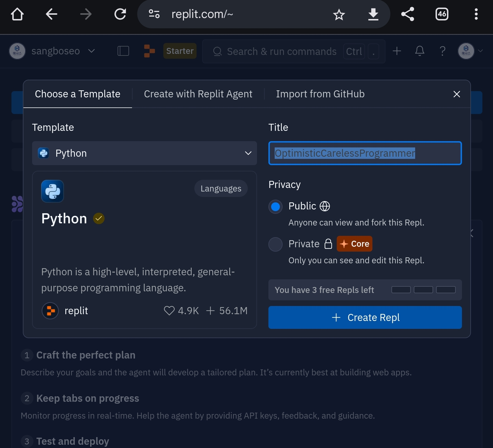Reload the current page

[x=120, y=14]
